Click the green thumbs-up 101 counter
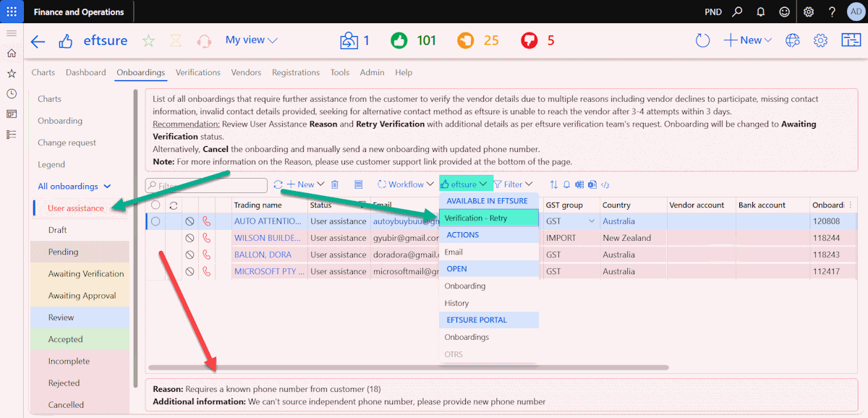Image resolution: width=868 pixels, height=418 pixels. click(399, 40)
